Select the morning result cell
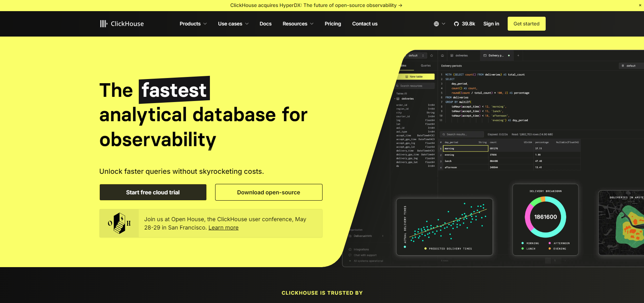 [465, 148]
